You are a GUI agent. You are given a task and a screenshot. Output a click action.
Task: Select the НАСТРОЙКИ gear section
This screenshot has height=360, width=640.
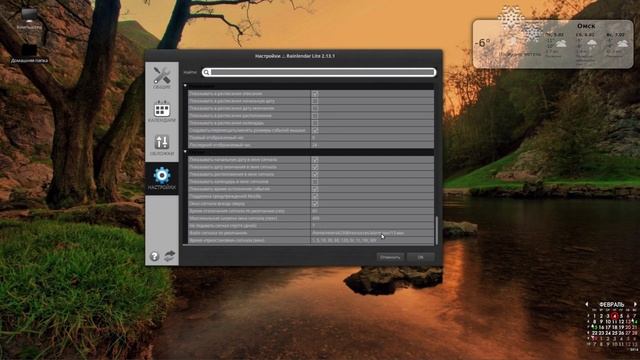162,178
